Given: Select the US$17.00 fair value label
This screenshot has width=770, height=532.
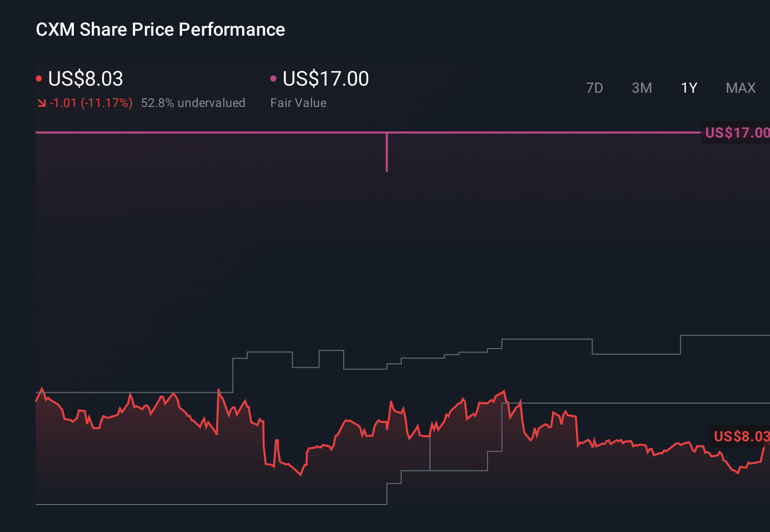Looking at the screenshot, I should 736,132.
